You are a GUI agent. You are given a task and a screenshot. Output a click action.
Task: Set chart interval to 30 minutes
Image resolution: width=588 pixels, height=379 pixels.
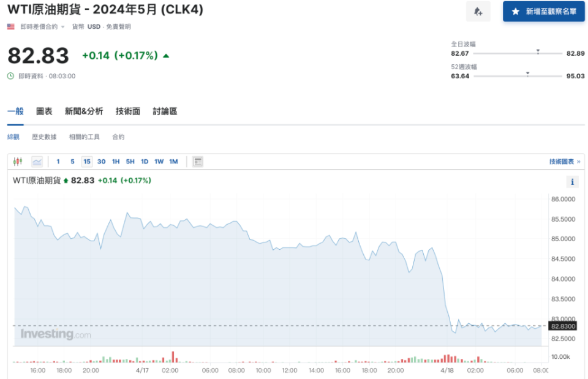[x=101, y=162]
